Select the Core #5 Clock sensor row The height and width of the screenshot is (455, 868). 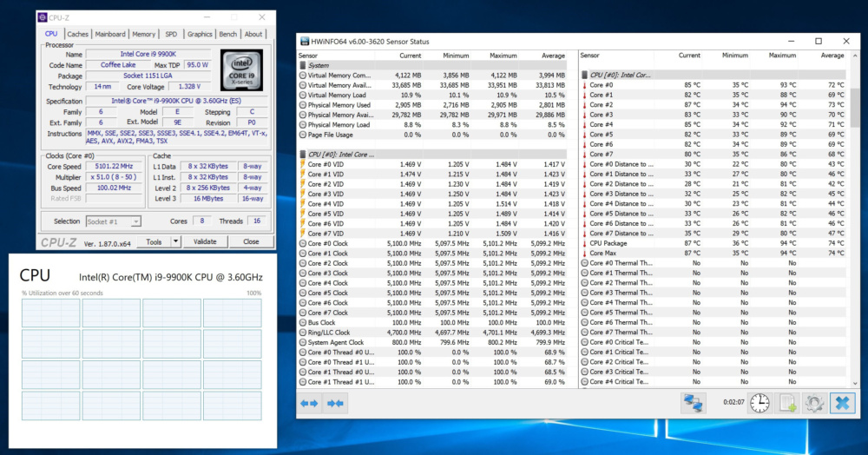432,293
